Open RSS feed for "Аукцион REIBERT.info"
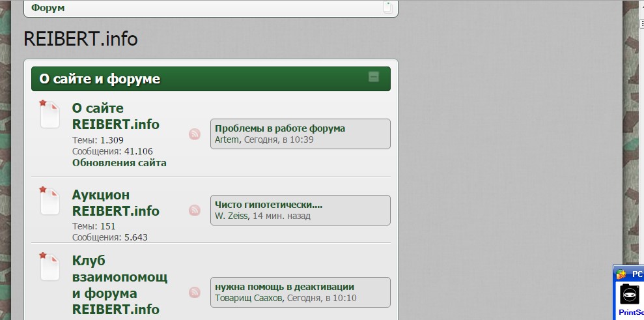This screenshot has height=320, width=644. tap(195, 211)
